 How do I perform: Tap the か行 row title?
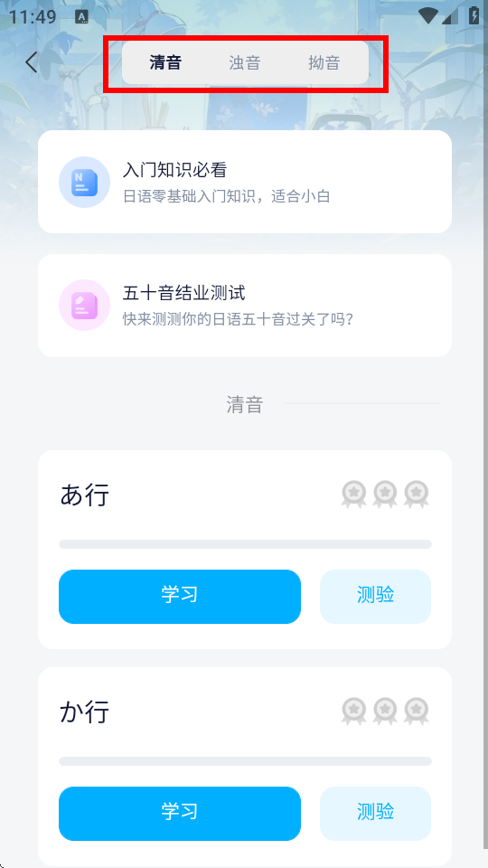tap(84, 712)
